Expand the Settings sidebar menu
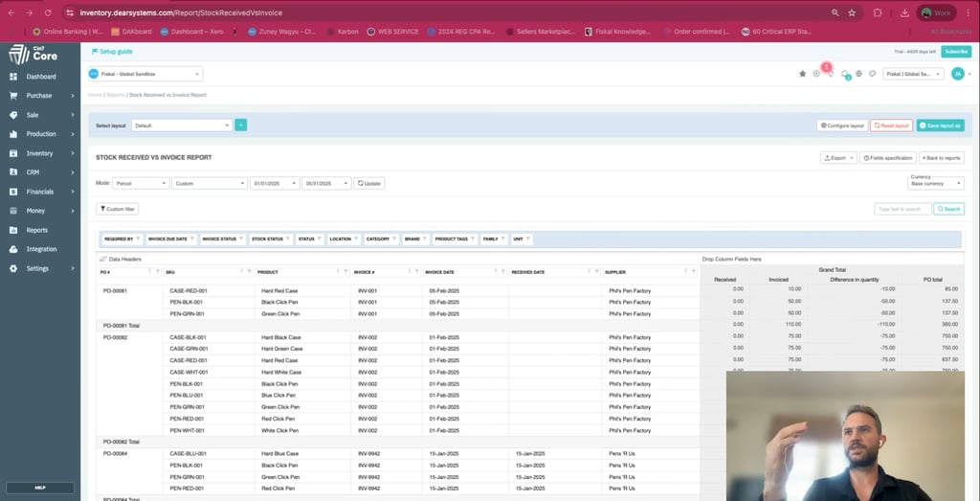 tap(40, 268)
